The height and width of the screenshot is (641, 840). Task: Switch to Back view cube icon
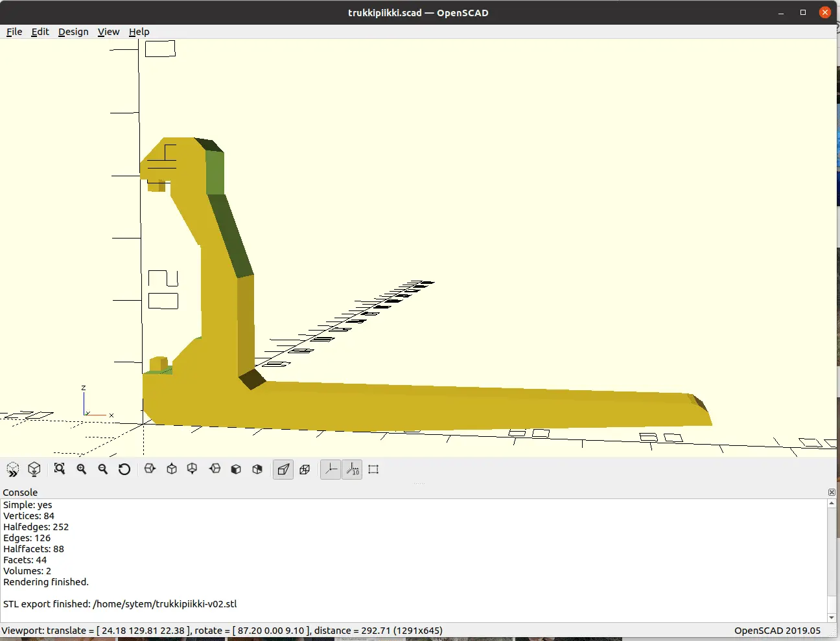pos(257,469)
